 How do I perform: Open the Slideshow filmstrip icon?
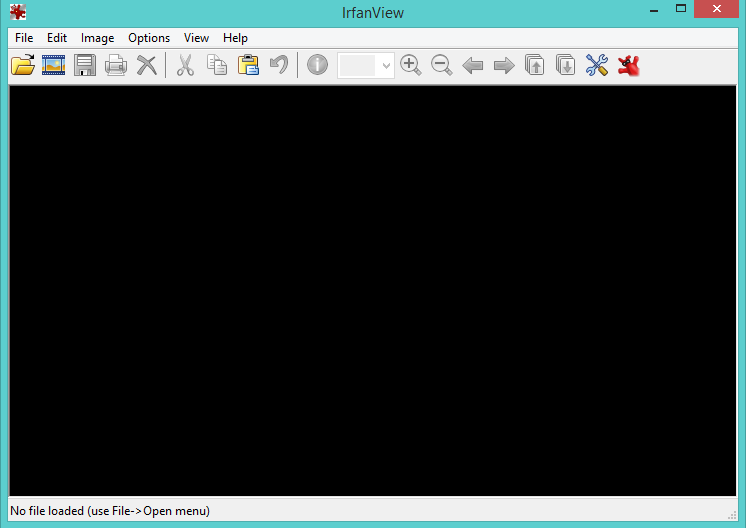53,66
